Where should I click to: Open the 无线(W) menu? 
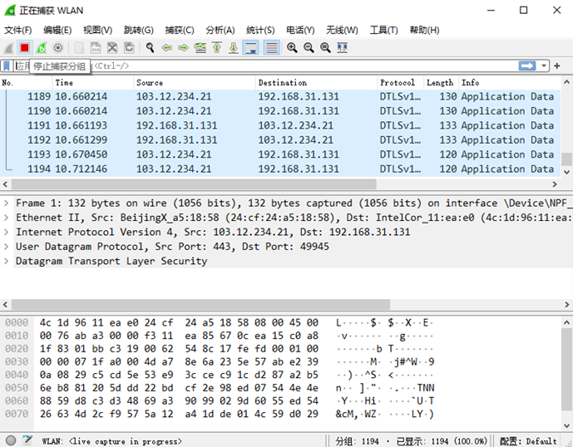tap(342, 30)
